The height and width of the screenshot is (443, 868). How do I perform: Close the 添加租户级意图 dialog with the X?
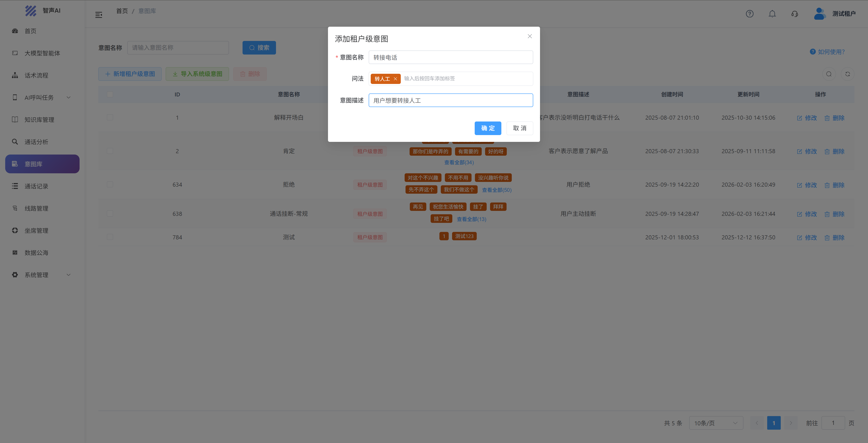point(530,36)
